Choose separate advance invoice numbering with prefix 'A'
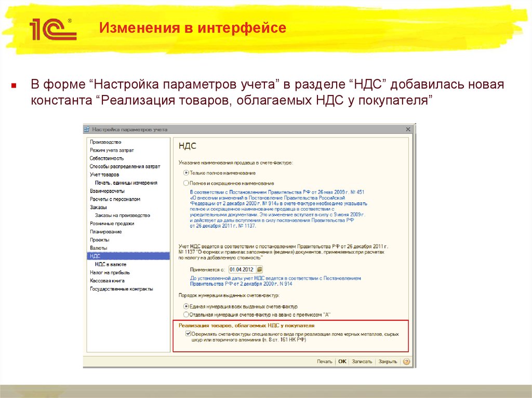532x398 pixels. [186, 314]
